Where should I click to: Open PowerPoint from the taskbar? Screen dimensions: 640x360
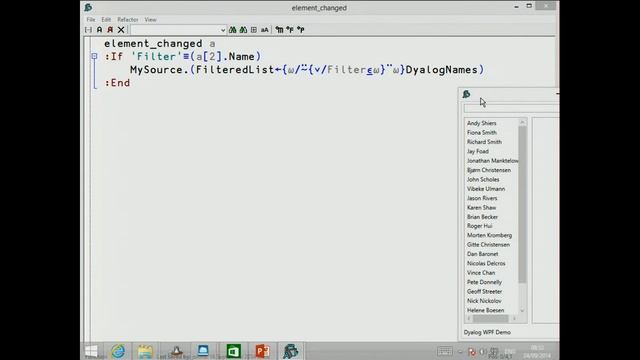click(x=262, y=351)
